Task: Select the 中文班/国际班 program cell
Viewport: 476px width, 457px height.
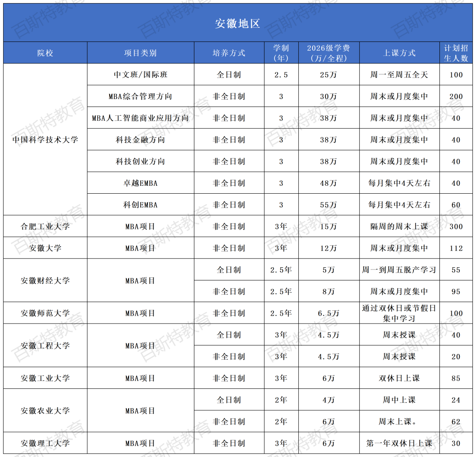Action: tap(141, 75)
